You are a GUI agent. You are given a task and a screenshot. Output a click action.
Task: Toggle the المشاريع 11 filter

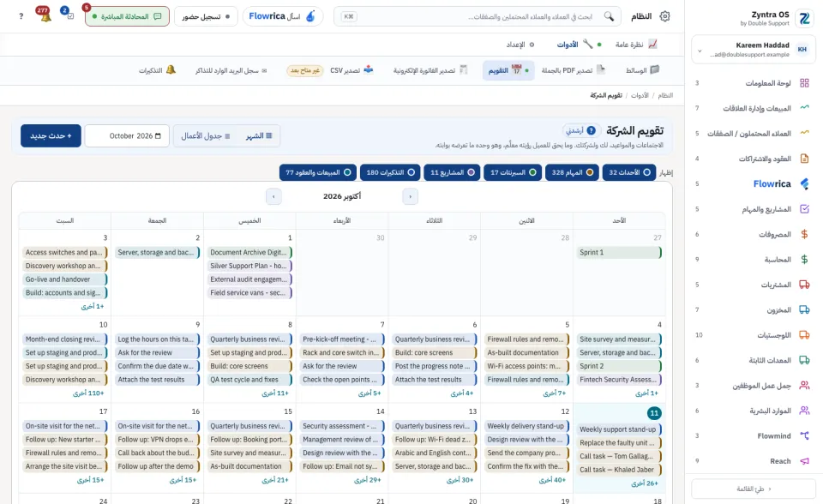pos(452,172)
